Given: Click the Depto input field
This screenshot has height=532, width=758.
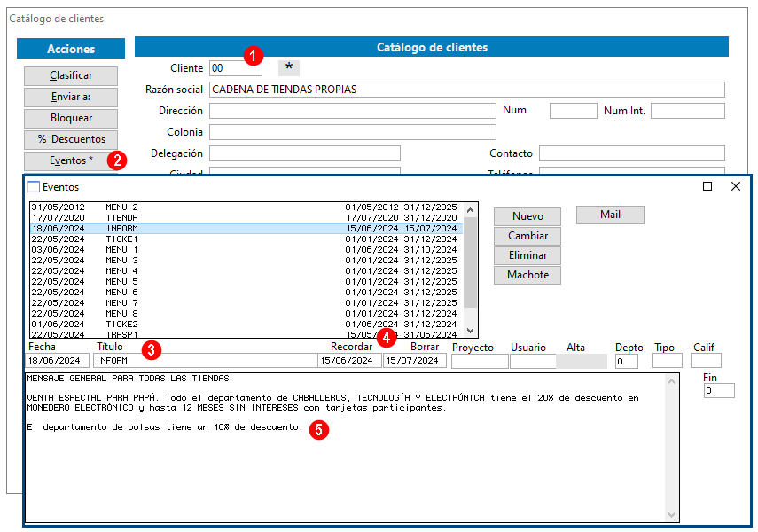Looking at the screenshot, I should tap(627, 361).
